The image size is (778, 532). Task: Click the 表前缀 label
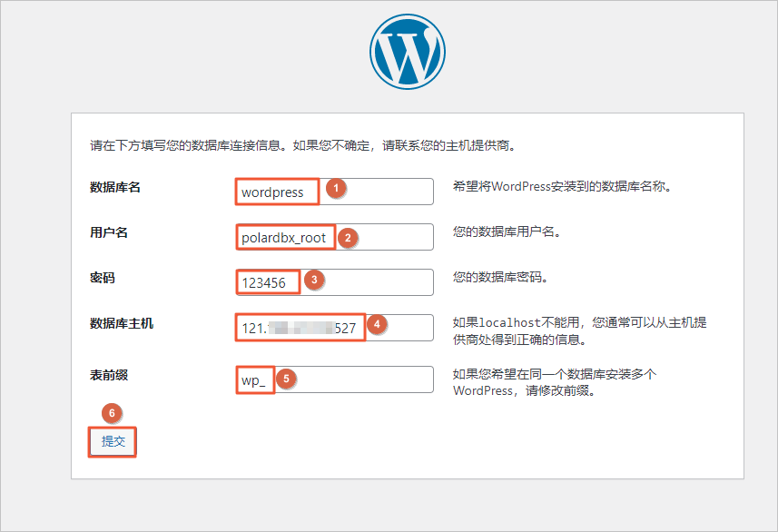pyautogui.click(x=109, y=375)
